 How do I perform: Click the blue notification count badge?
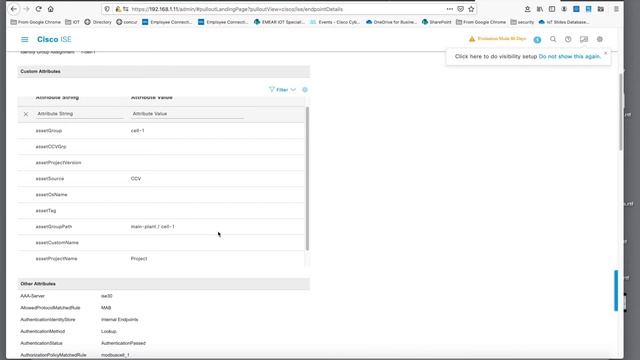pyautogui.click(x=537, y=40)
